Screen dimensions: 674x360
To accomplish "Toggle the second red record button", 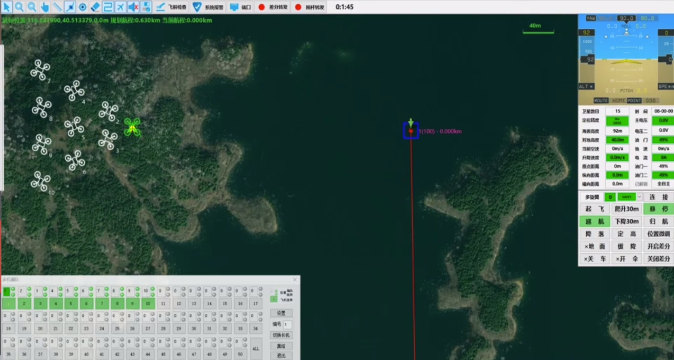I will coord(298,7).
